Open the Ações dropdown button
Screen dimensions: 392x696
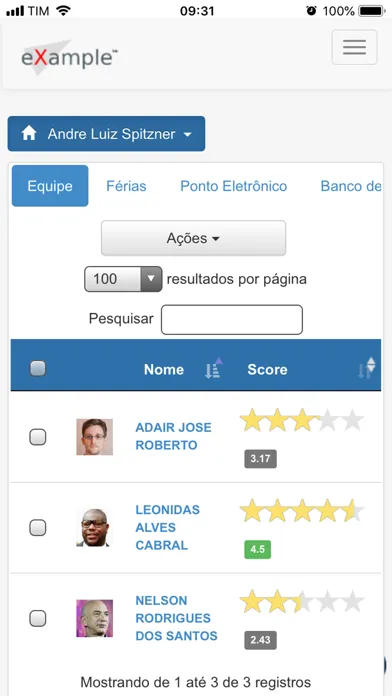coord(193,238)
